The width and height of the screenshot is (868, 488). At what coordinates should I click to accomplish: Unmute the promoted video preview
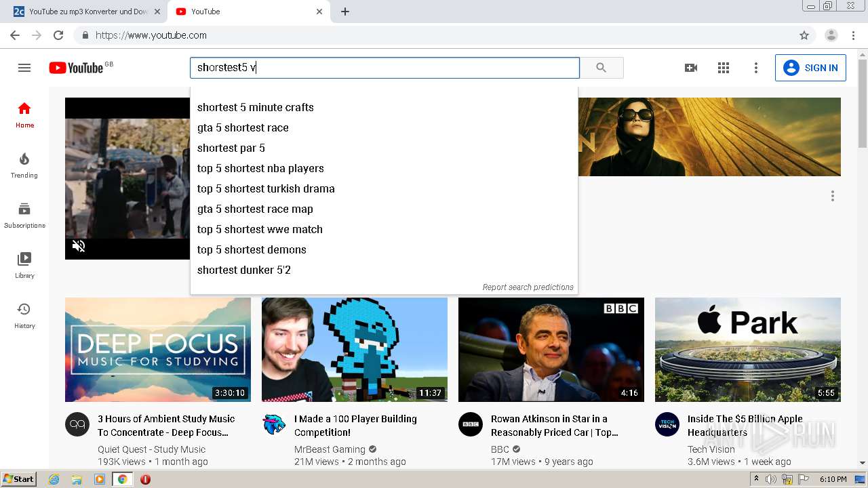pyautogui.click(x=79, y=245)
